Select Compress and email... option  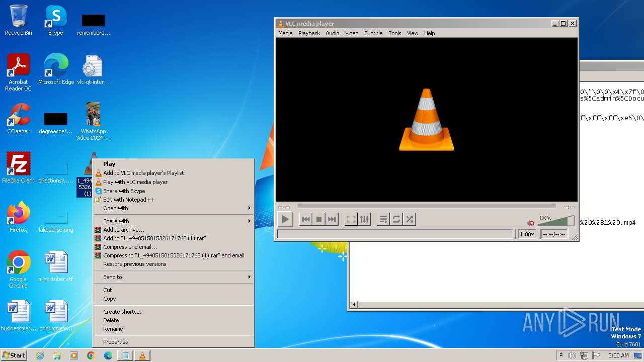tap(174, 247)
